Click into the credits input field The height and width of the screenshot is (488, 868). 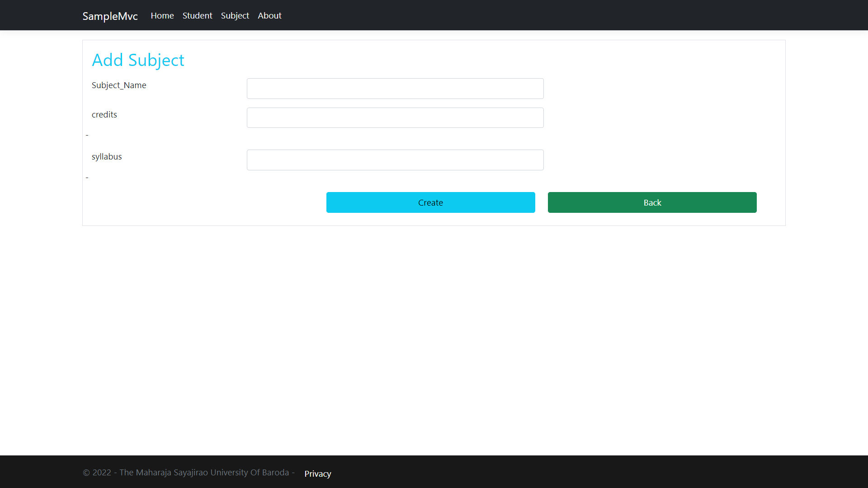coord(395,117)
